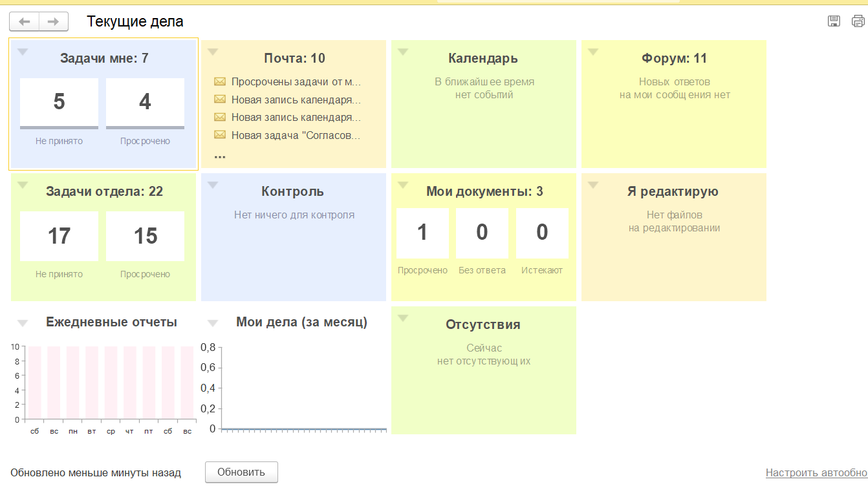Expand the "Ежедневные отчеты" widget menu triangle
This screenshot has height=486, width=868.
click(23, 322)
